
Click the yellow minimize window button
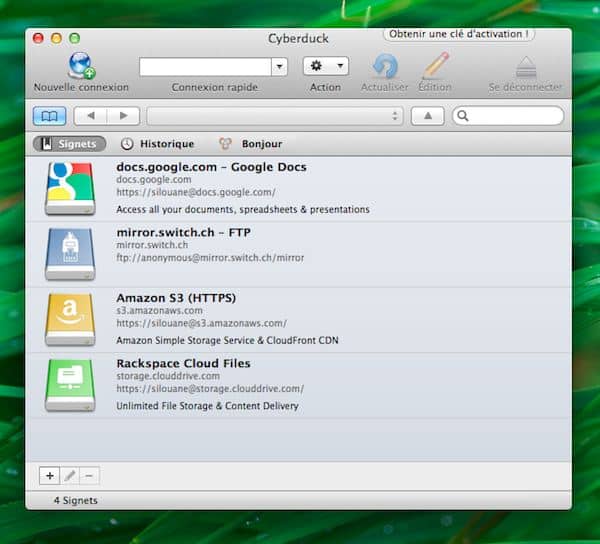[x=56, y=38]
